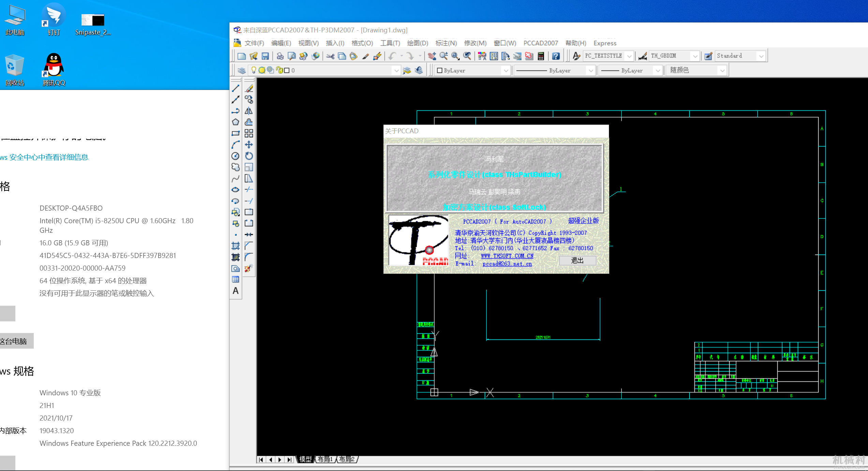Click layer 0 color swatch square
The height and width of the screenshot is (471, 868).
[x=287, y=70]
